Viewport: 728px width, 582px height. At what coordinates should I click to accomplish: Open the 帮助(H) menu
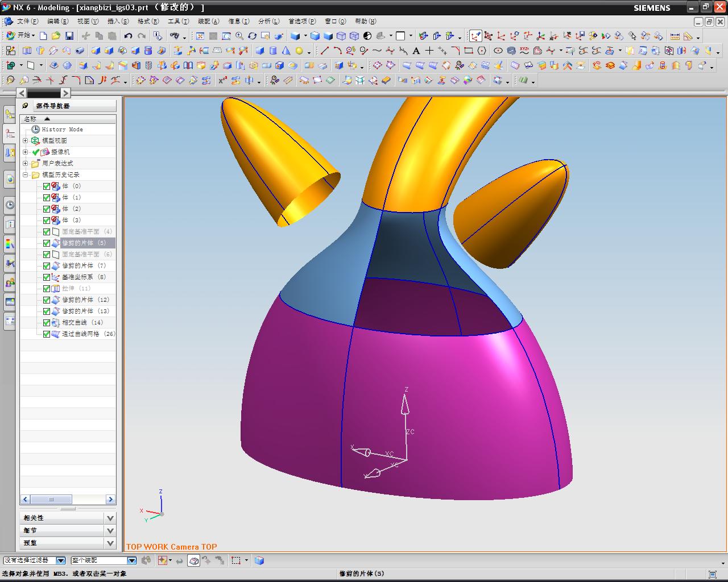(x=365, y=21)
